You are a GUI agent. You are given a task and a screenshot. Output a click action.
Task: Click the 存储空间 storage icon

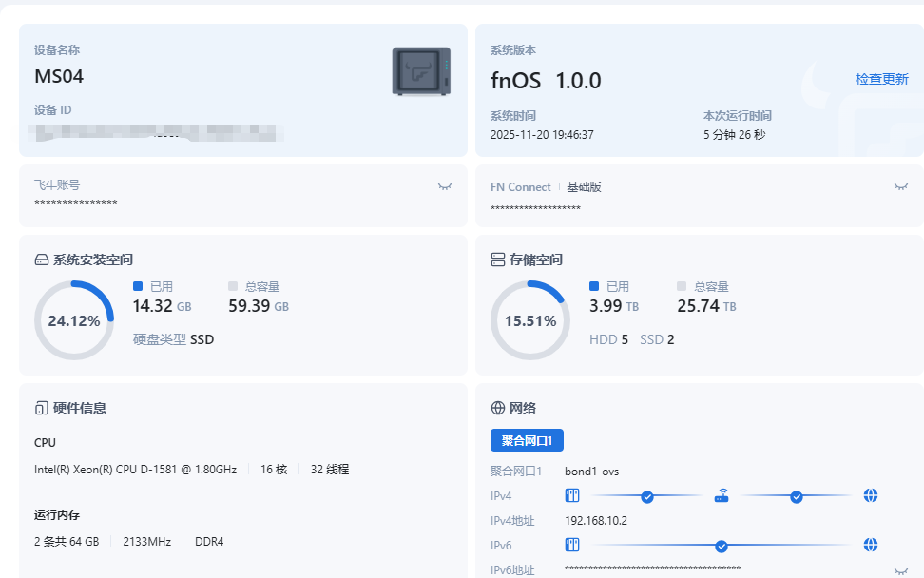[x=497, y=260]
